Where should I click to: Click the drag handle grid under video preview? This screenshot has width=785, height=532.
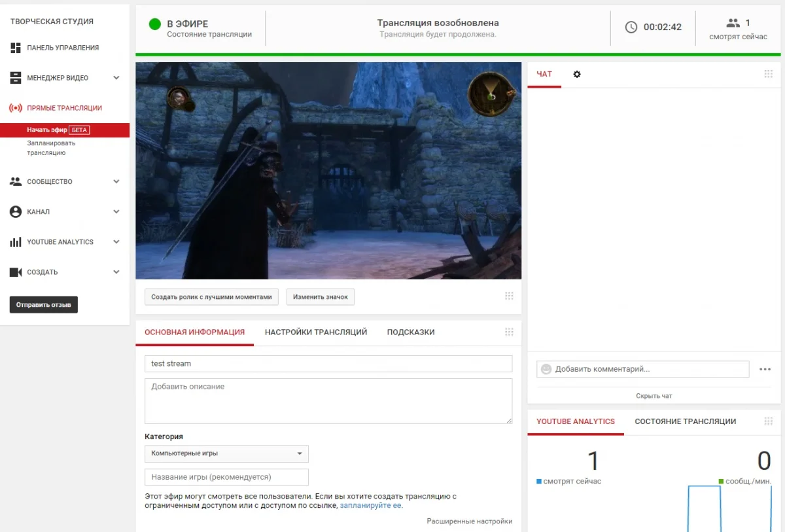(x=510, y=296)
